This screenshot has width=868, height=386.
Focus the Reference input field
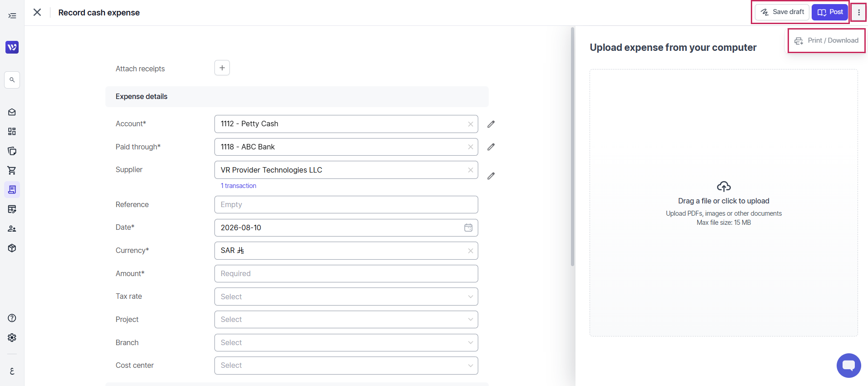coord(346,205)
